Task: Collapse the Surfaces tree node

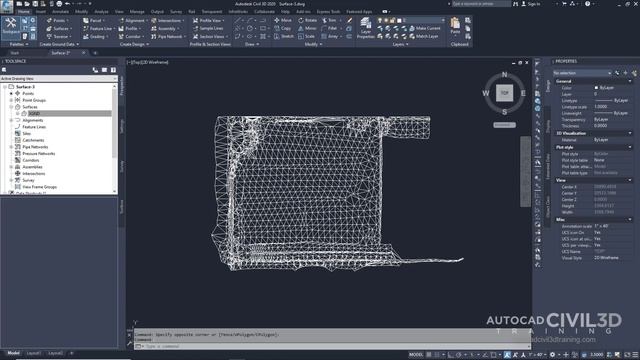Action: 11,107
